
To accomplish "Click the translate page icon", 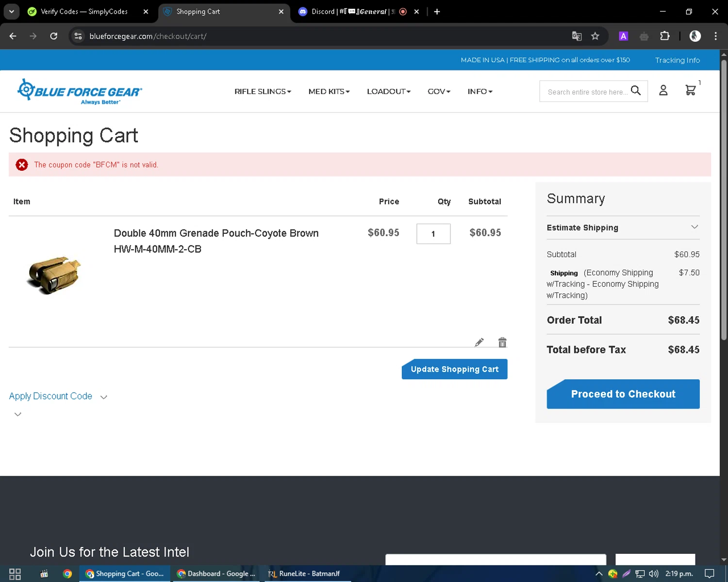I will tap(577, 36).
